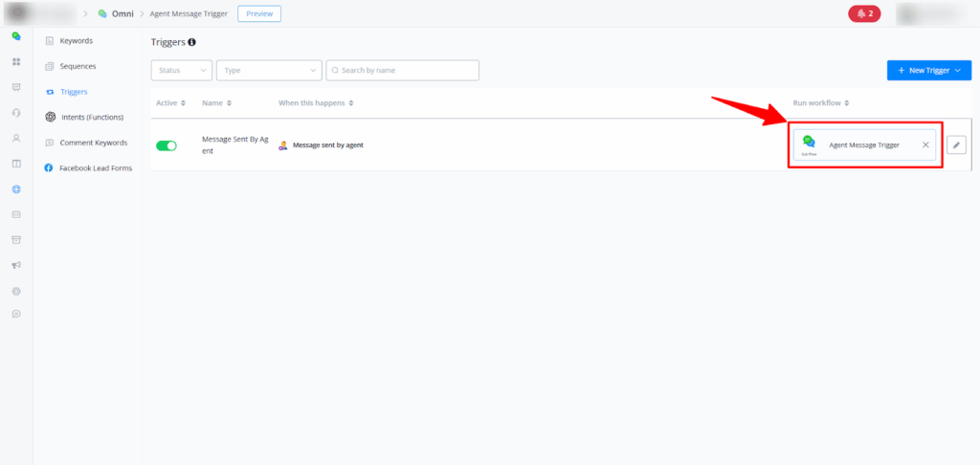This screenshot has height=465, width=980.
Task: Go to Keywords in the side menu
Action: click(x=76, y=41)
